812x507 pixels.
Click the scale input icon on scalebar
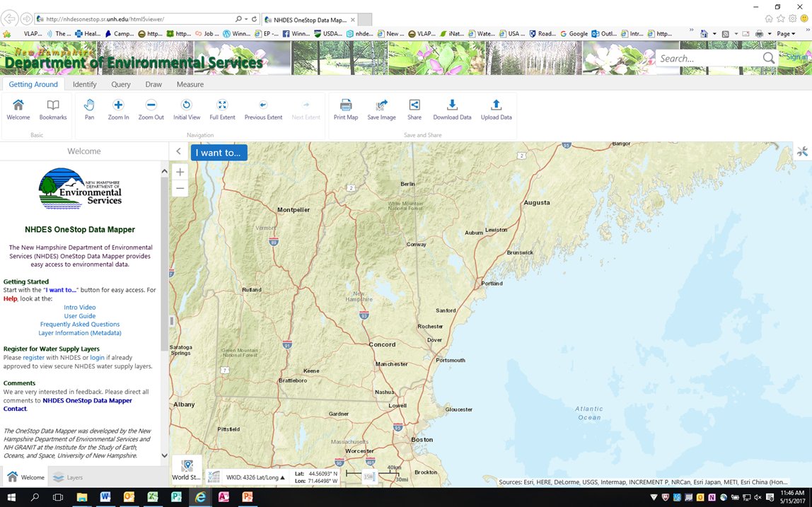pos(369,477)
